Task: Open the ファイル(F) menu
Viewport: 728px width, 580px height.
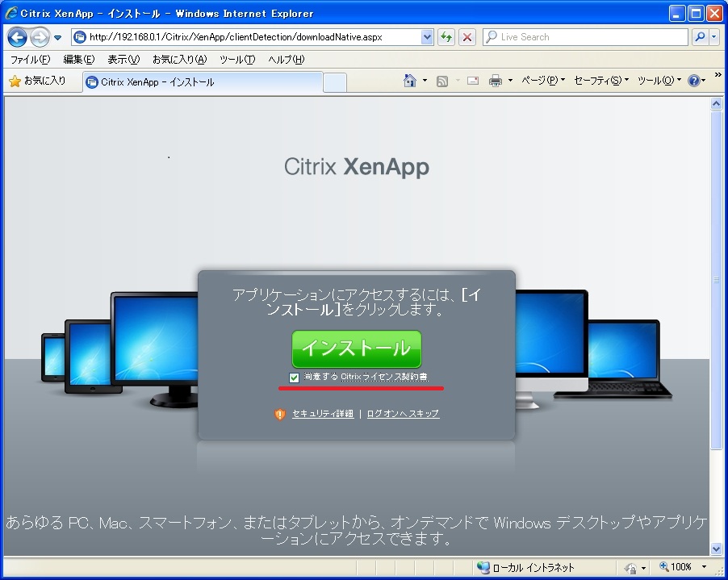Action: tap(30, 60)
